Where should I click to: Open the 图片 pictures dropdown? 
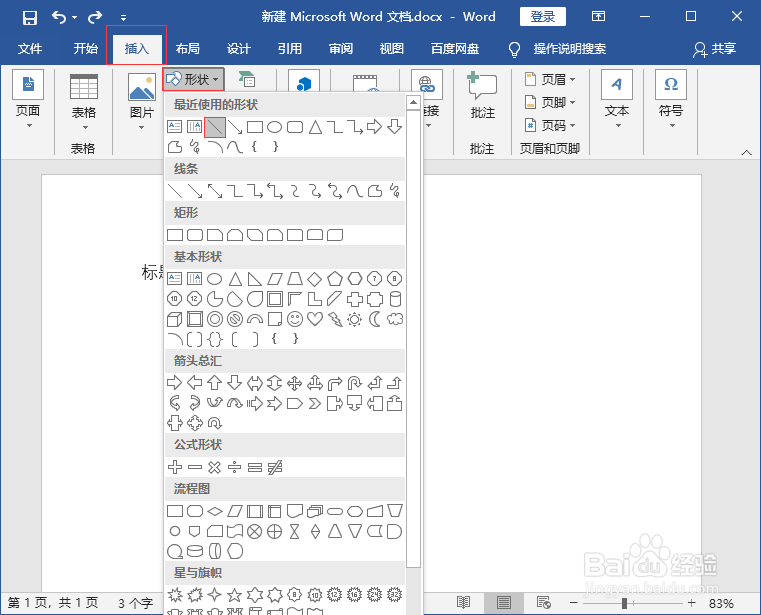click(x=142, y=101)
